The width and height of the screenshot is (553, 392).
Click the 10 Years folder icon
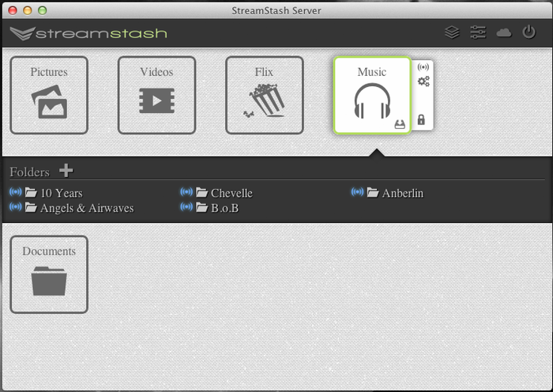point(31,192)
